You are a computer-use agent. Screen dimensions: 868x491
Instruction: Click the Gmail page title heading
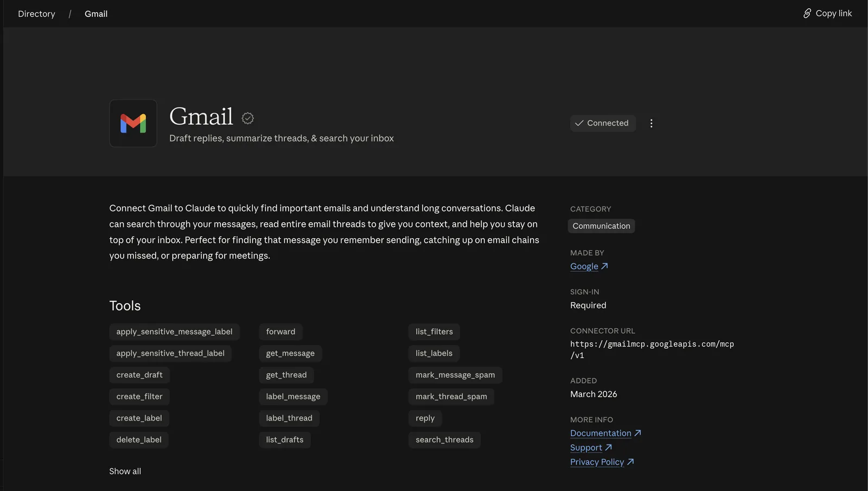(201, 116)
